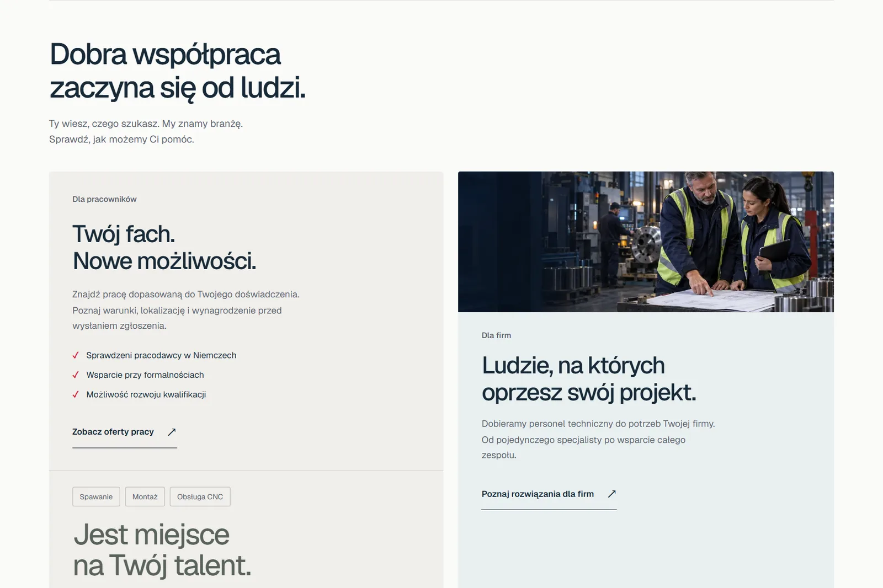883x588 pixels.
Task: Click the main heading "Dobra współpraca zaczyna się od ludzi."
Action: pyautogui.click(x=177, y=71)
